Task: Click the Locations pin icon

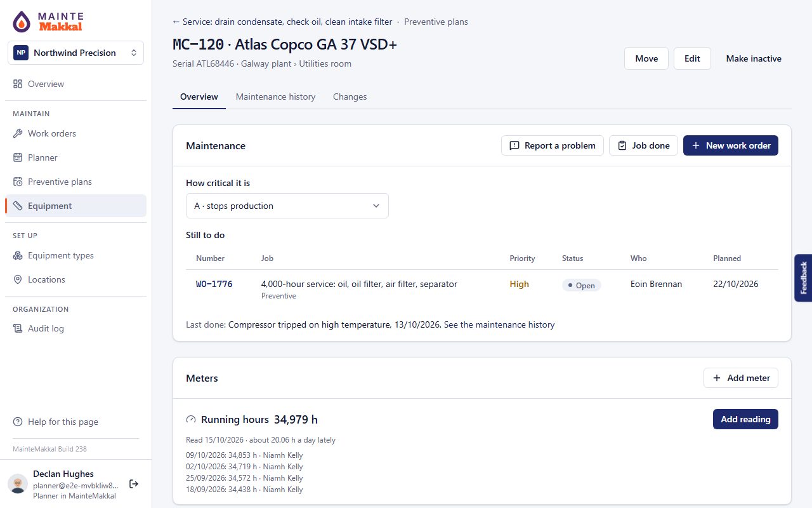Action: click(18, 279)
